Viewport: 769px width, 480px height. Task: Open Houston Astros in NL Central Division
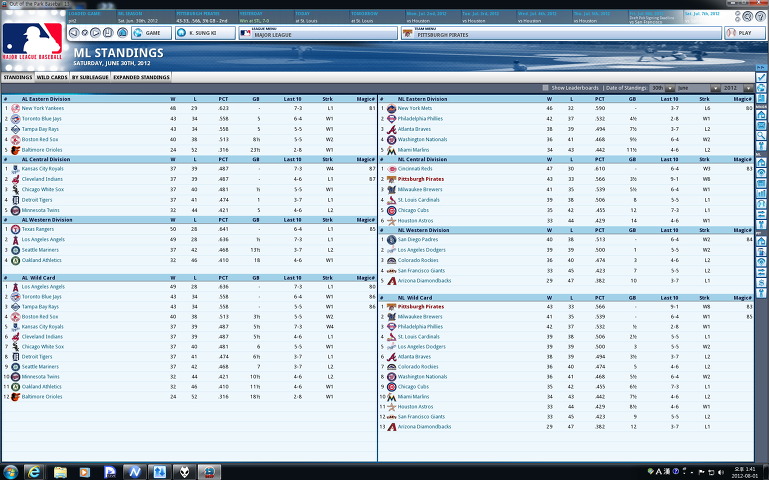point(415,221)
